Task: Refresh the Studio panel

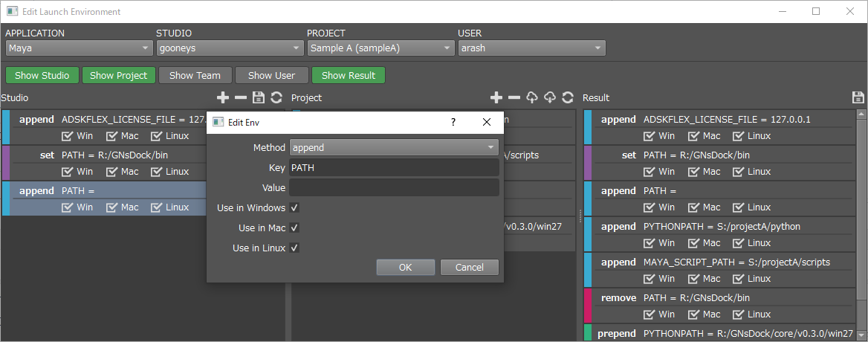Action: coord(276,97)
